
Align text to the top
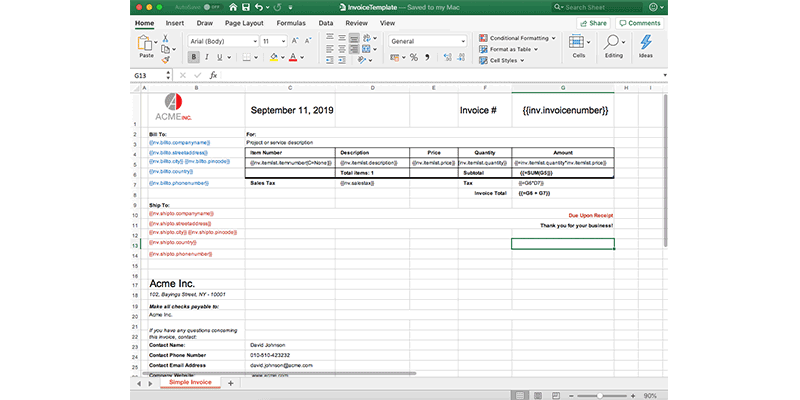[330, 38]
